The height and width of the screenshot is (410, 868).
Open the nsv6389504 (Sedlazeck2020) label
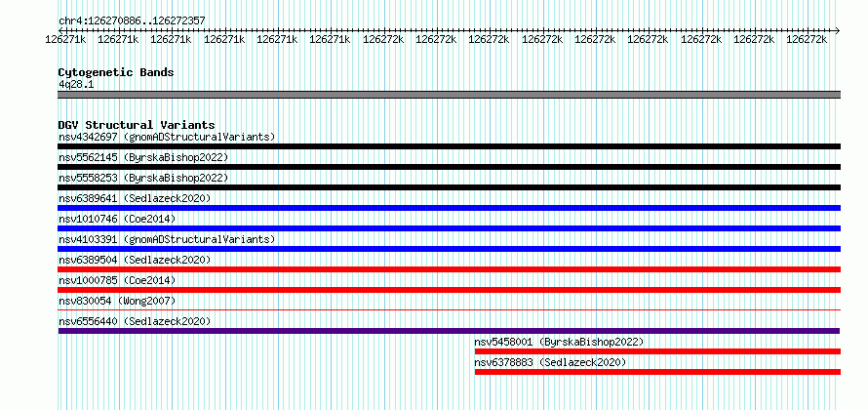click(x=135, y=260)
